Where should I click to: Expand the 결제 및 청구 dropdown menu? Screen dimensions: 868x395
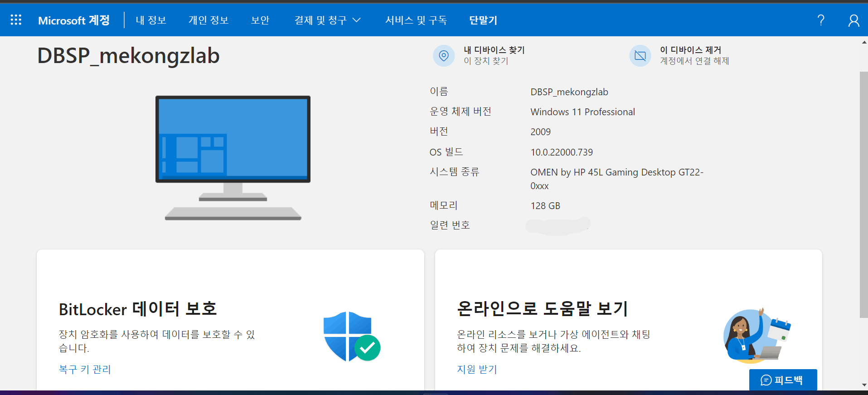(327, 20)
